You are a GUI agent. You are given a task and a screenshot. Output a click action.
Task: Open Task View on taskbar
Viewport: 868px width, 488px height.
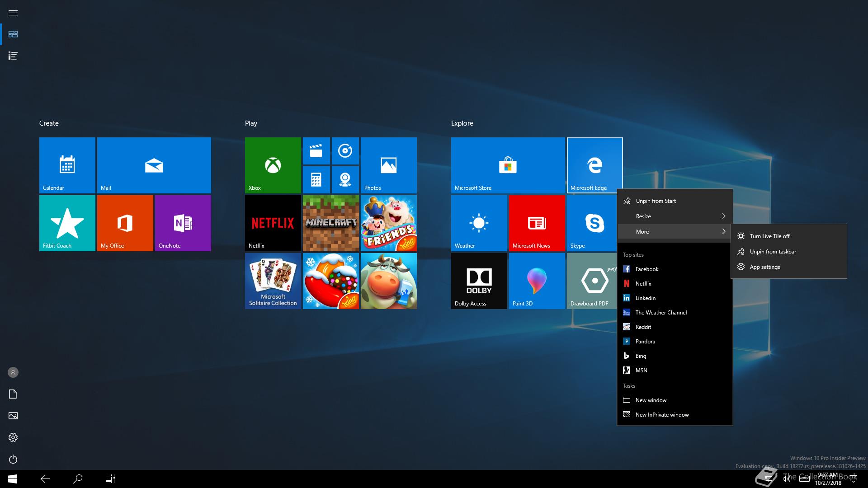coord(110,479)
